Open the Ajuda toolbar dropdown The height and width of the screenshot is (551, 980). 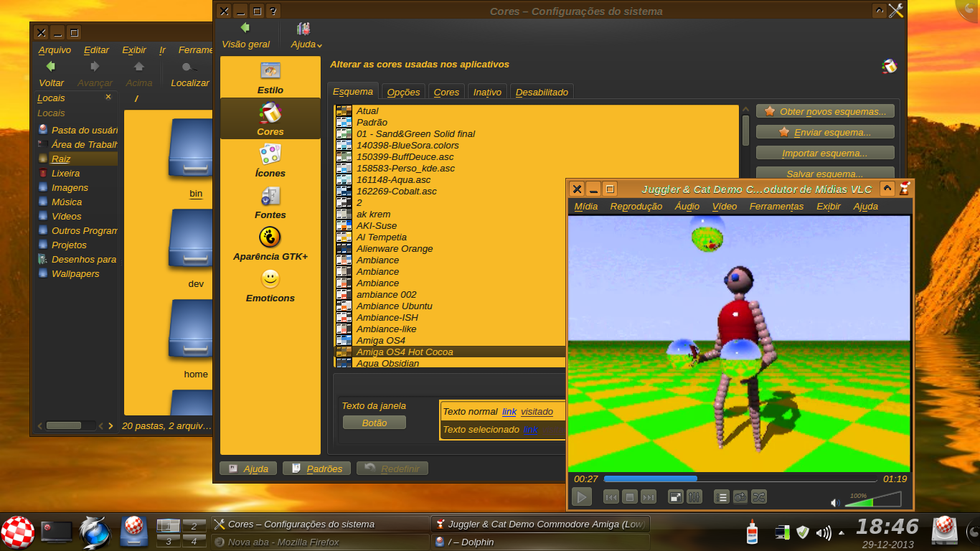(306, 35)
